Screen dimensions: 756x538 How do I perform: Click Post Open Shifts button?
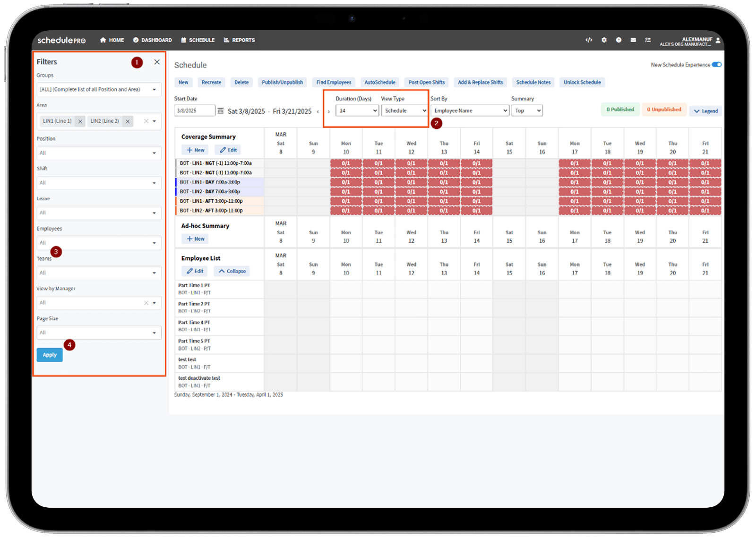click(427, 82)
